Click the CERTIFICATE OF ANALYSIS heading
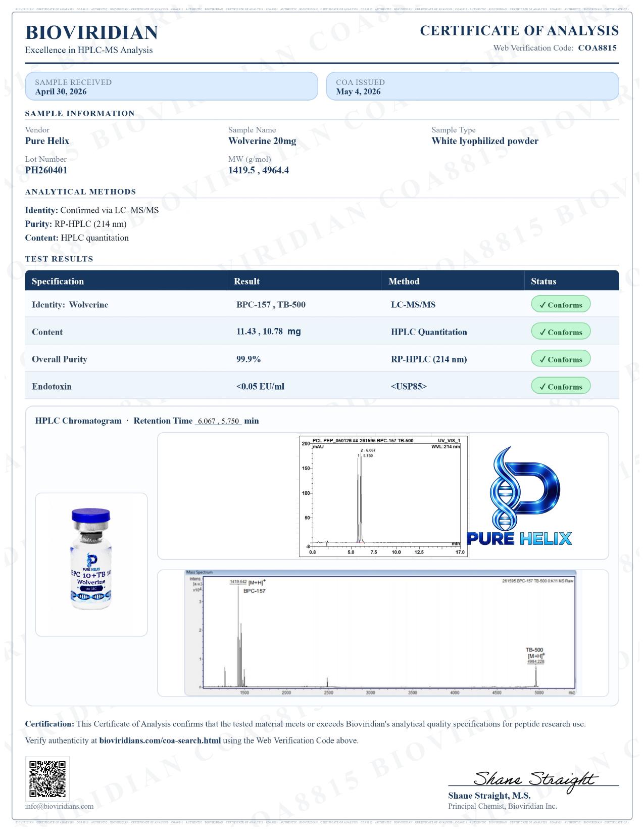This screenshot has height=834, width=644. (519, 31)
